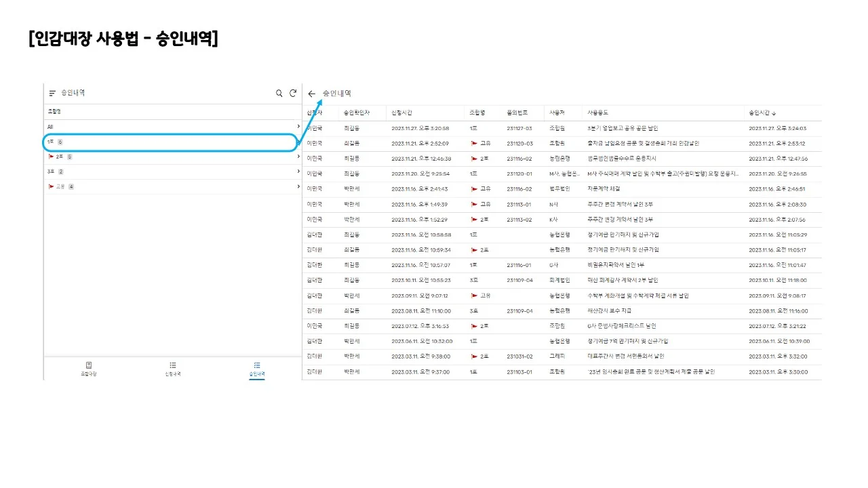Click the red flag icon beside 고유 in list
Screen dimensions: 868x488
(51, 186)
